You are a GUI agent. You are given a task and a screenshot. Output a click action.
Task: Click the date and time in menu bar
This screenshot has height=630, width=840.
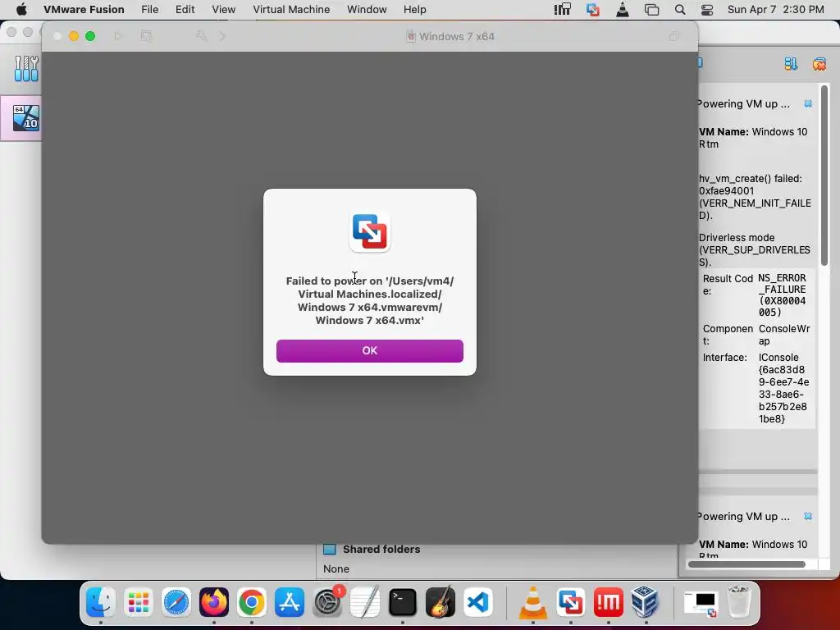tap(776, 9)
